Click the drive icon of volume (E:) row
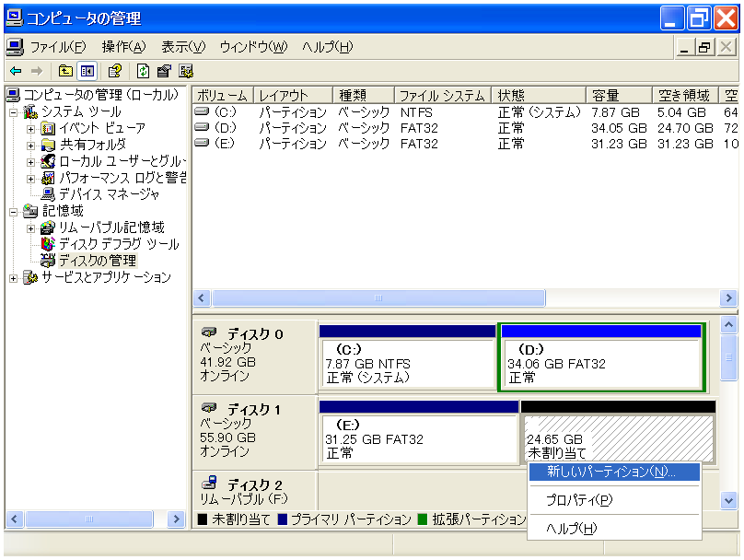Screen dimensions: 744x560 coord(202,143)
